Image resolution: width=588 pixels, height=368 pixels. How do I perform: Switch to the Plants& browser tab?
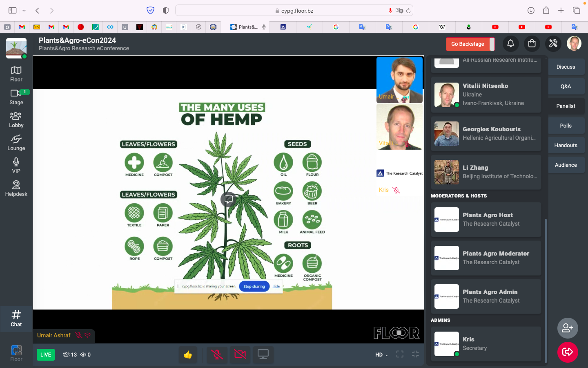(x=245, y=27)
